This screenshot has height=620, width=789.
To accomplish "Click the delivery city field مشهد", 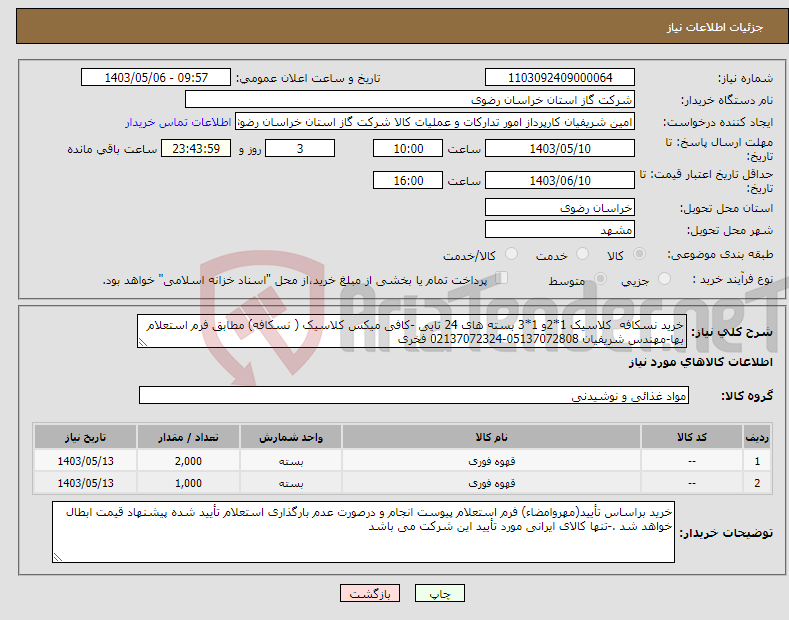I will tap(560, 229).
